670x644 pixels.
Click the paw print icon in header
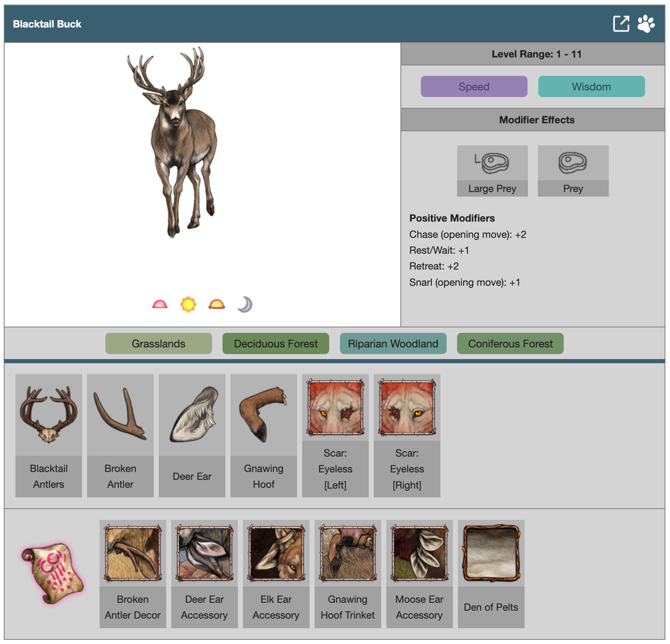(646, 24)
